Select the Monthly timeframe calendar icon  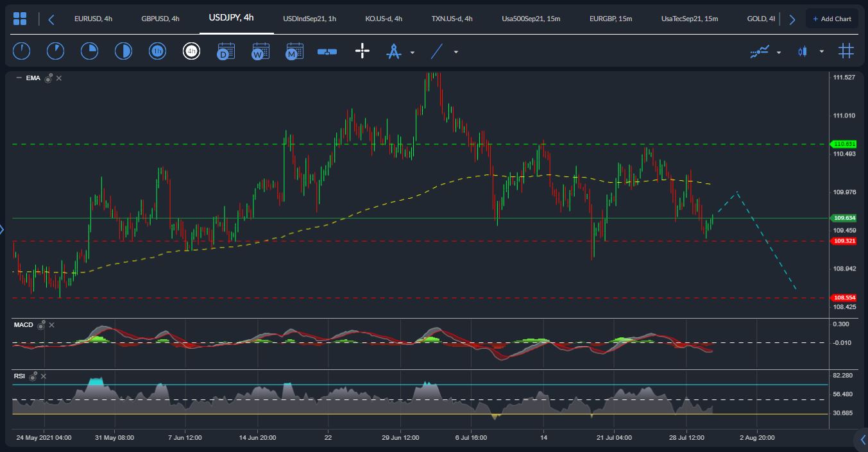(293, 51)
